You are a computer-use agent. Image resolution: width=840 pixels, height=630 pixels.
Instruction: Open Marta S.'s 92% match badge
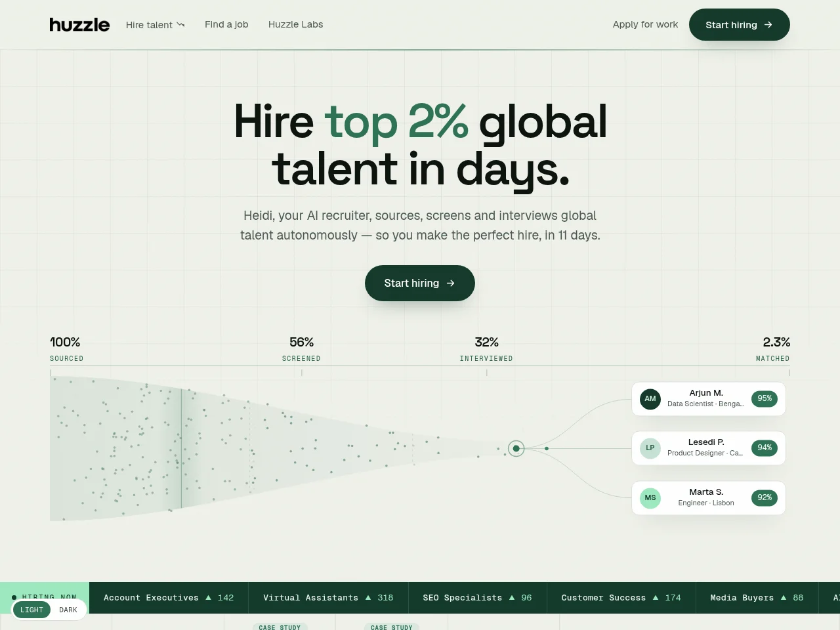click(765, 498)
